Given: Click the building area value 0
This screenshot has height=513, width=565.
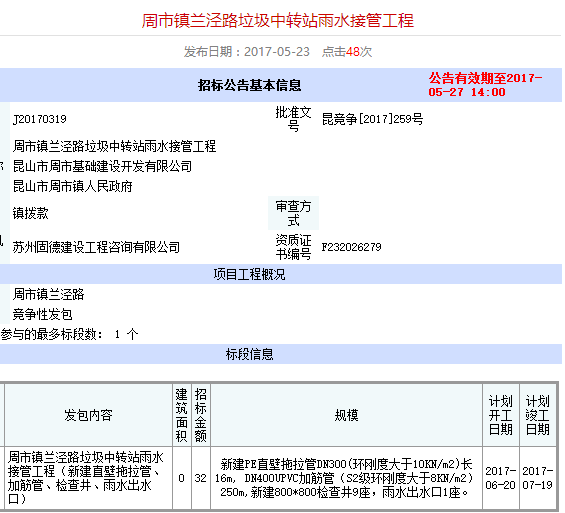Looking at the screenshot, I should 182,478.
